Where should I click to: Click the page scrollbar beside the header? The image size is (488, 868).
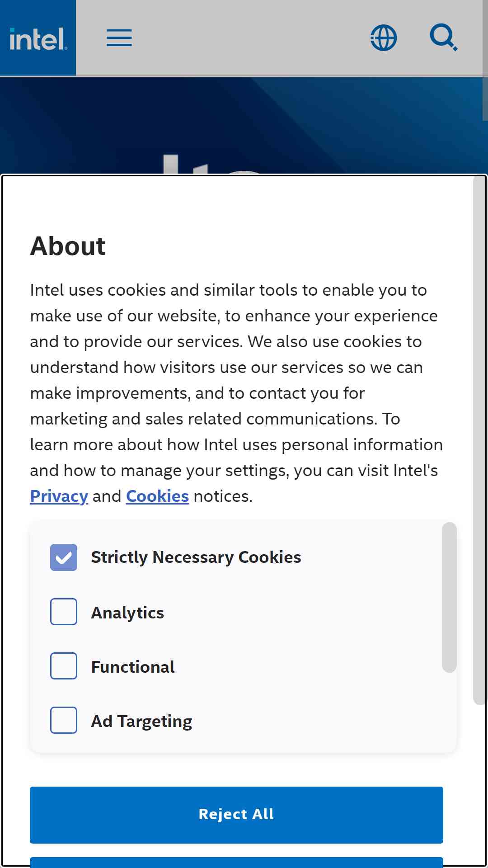[485, 60]
